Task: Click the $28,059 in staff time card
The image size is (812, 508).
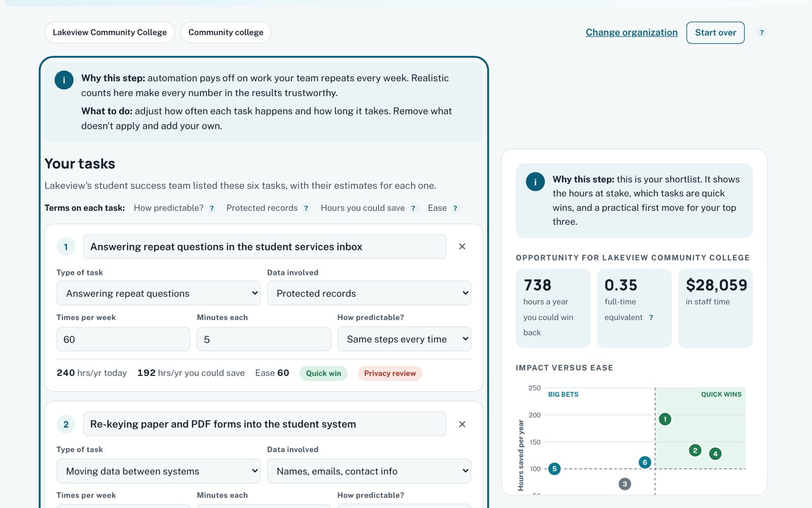Action: pyautogui.click(x=715, y=308)
